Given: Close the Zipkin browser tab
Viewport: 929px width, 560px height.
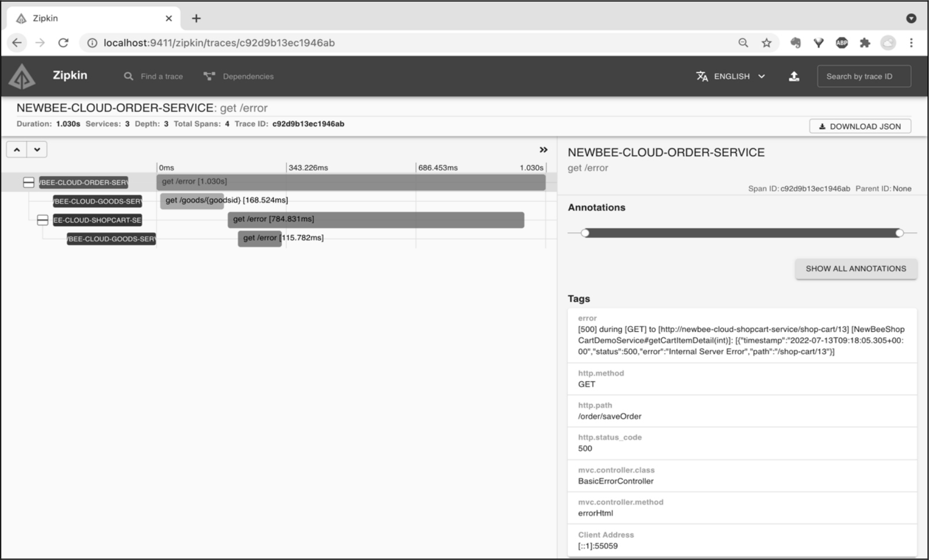Looking at the screenshot, I should coord(168,18).
